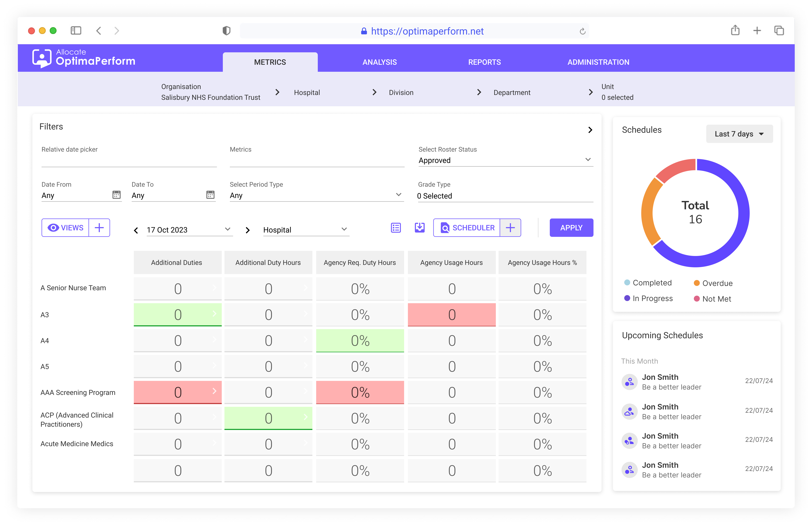Switch to the ANALYSIS tab

(x=379, y=62)
